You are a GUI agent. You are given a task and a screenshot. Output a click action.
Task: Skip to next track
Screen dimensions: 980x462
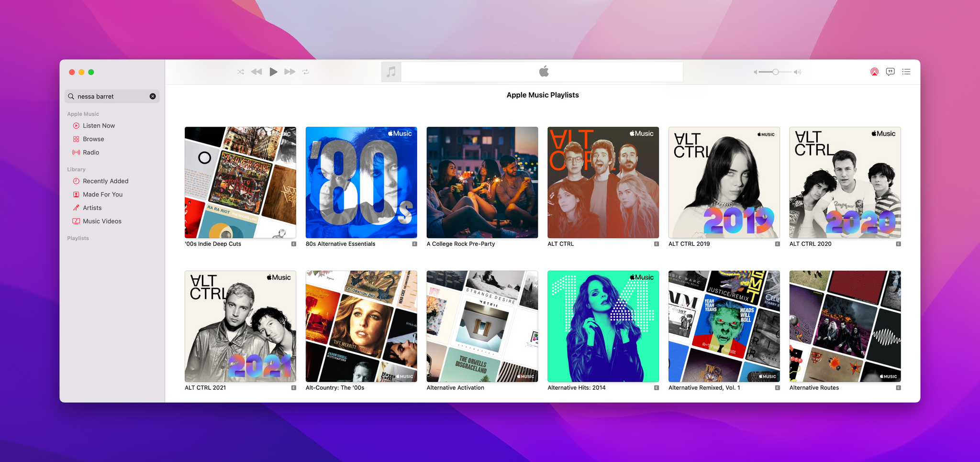tap(290, 72)
